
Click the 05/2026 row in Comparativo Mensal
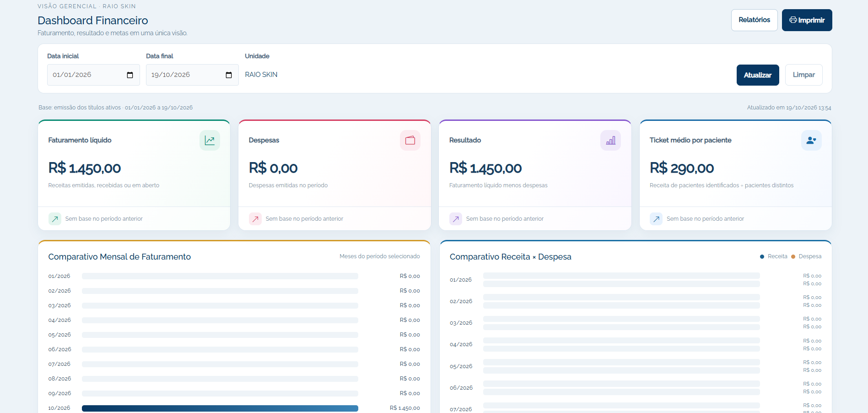point(234,335)
